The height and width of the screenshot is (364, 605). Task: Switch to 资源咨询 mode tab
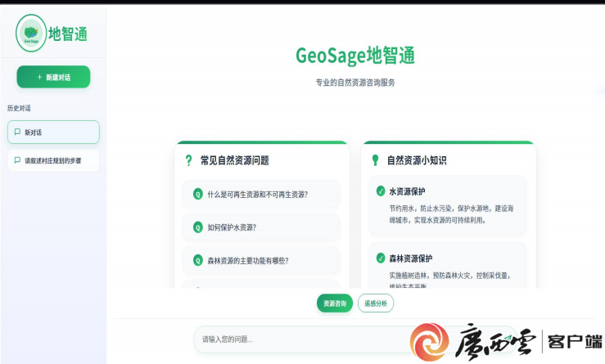[x=335, y=303]
